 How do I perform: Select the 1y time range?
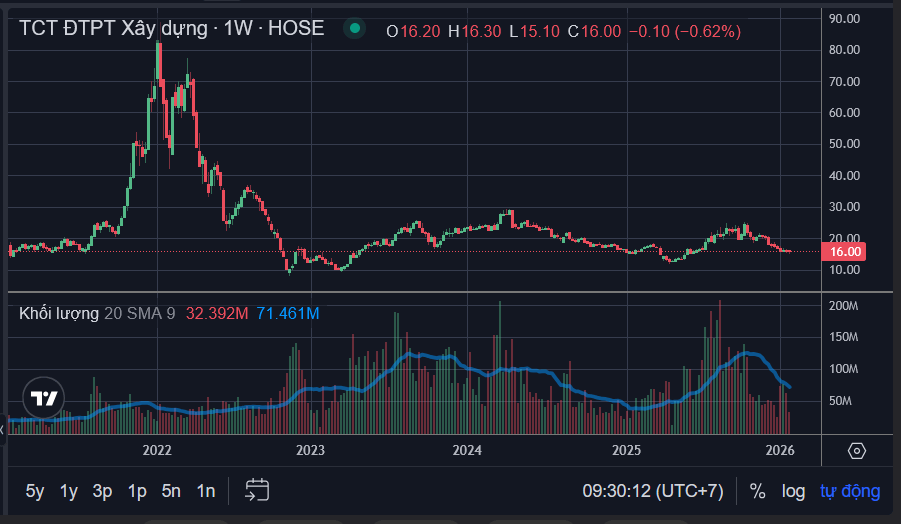[x=69, y=491]
